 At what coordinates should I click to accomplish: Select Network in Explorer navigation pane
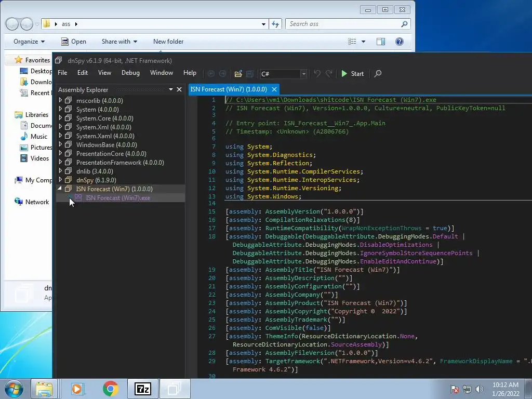click(x=37, y=202)
